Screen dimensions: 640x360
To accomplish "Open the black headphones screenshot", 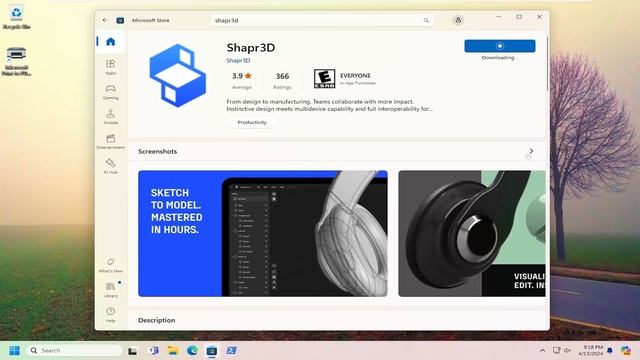I will tap(472, 233).
